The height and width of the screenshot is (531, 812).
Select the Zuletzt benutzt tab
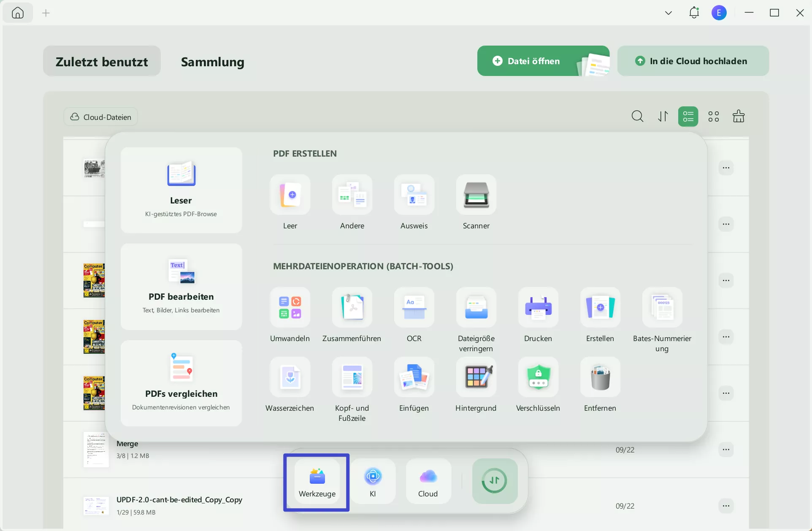pos(102,62)
